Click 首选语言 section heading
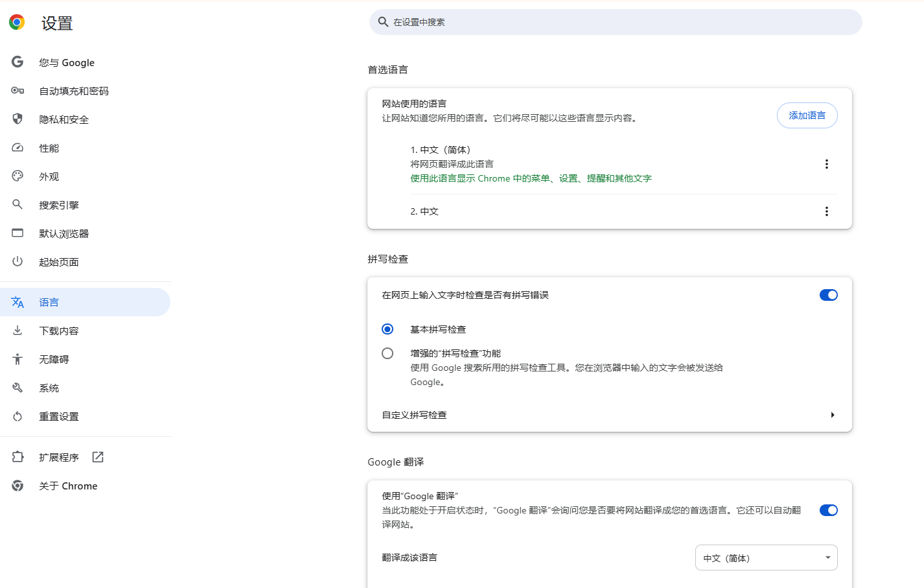The width and height of the screenshot is (924, 588). click(387, 69)
